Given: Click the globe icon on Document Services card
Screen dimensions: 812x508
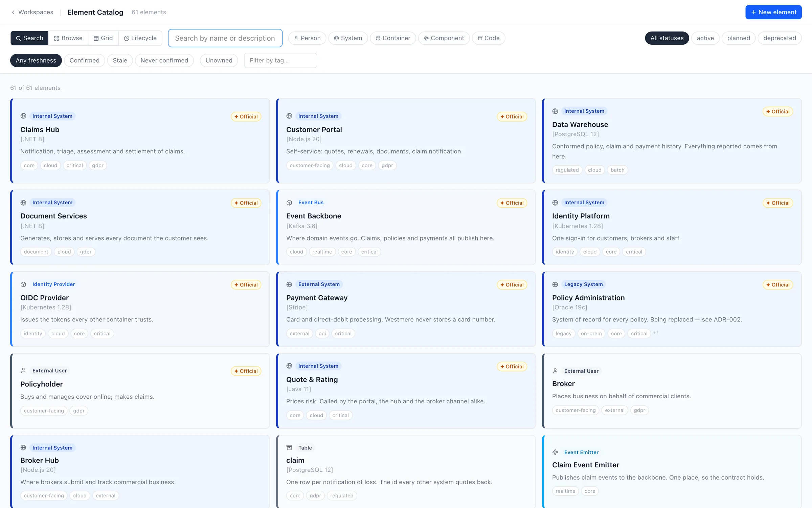Looking at the screenshot, I should pyautogui.click(x=23, y=203).
